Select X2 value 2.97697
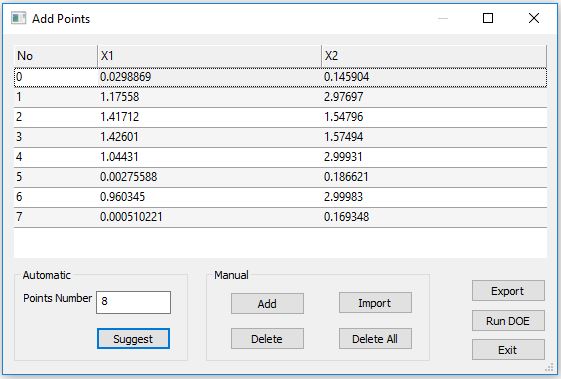 tap(343, 97)
